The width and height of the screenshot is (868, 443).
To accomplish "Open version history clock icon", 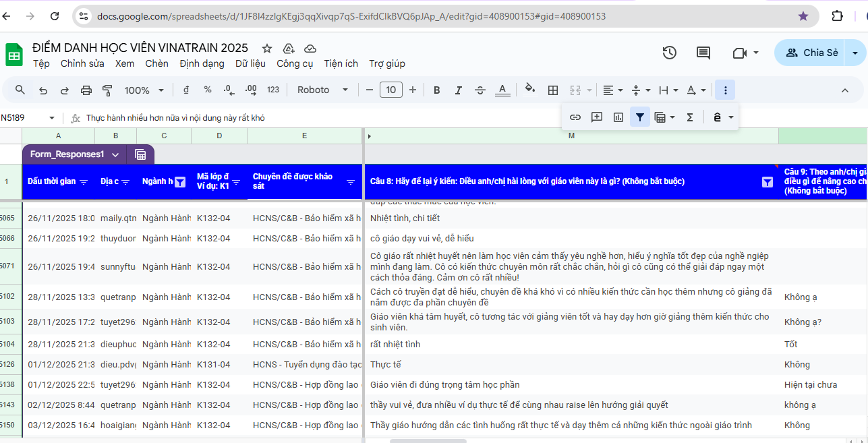I will point(669,53).
